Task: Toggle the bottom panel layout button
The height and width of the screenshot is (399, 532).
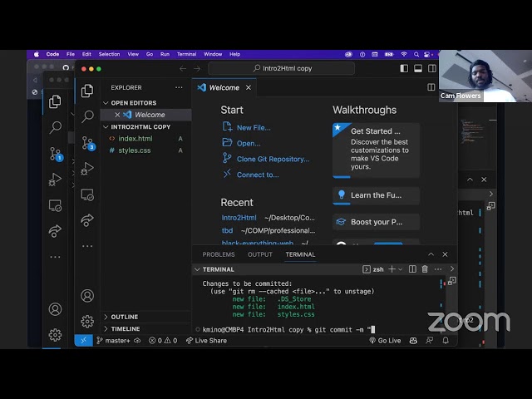Action: pos(418,68)
